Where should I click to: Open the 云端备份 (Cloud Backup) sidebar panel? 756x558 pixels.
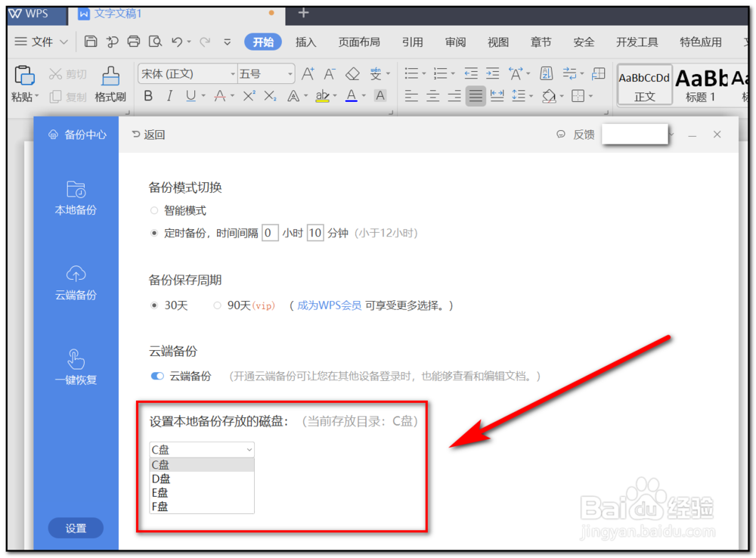(76, 284)
